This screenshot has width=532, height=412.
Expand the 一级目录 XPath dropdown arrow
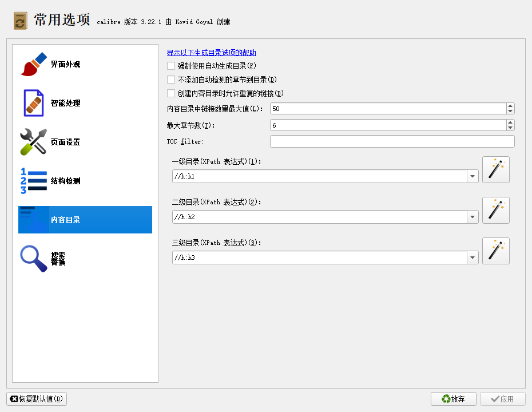coord(473,176)
